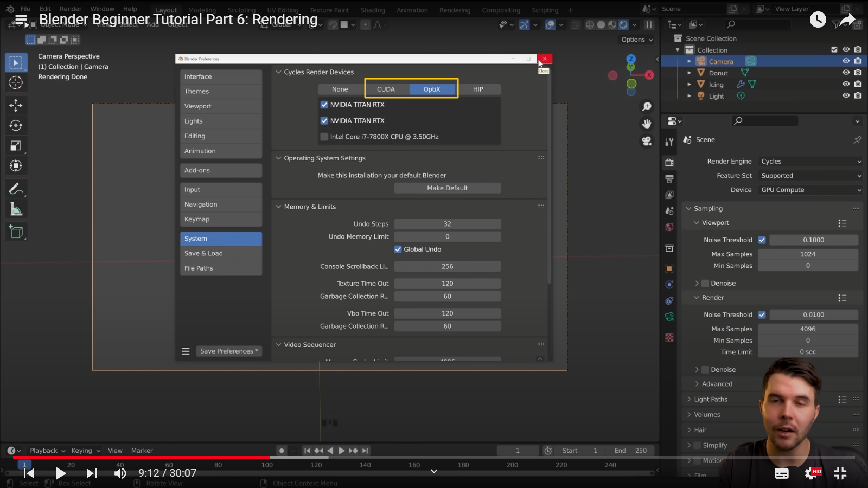
Task: Toggle Render Noise Threshold checkbox
Action: pyautogui.click(x=762, y=314)
